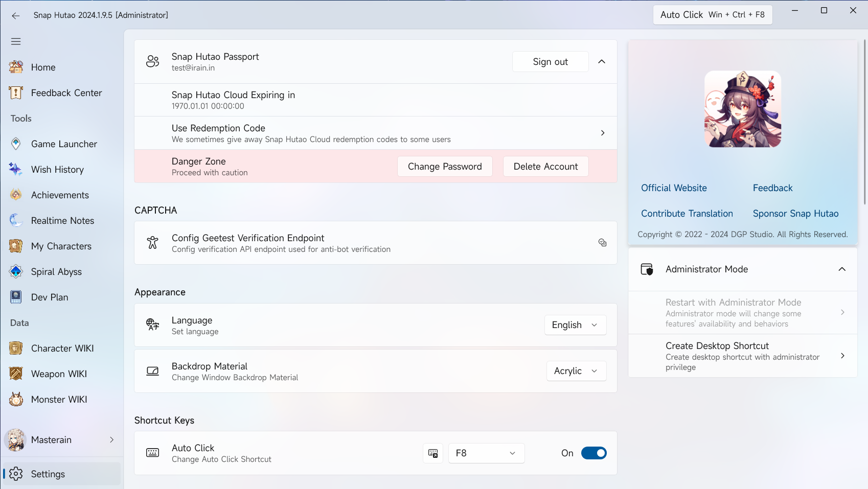Click the Geetest accessibility figure icon
The height and width of the screenshot is (489, 868).
[152, 243]
